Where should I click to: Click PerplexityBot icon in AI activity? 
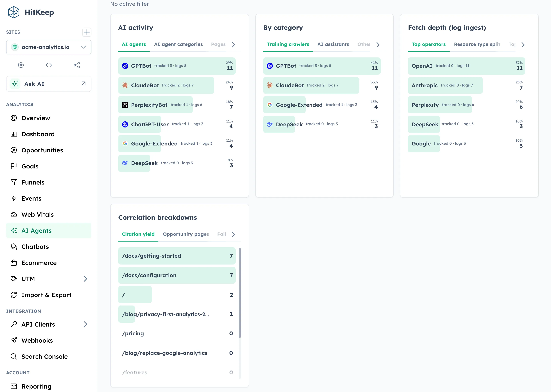125,105
